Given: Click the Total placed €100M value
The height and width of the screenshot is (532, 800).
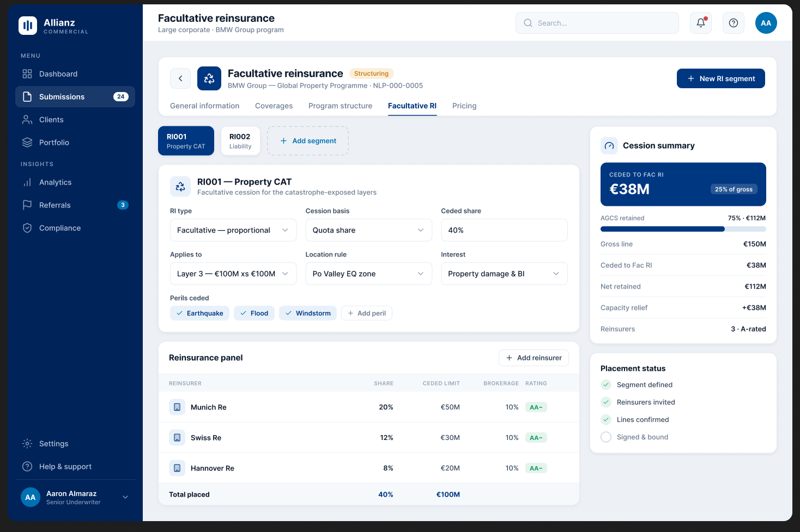Looking at the screenshot, I should (x=448, y=494).
